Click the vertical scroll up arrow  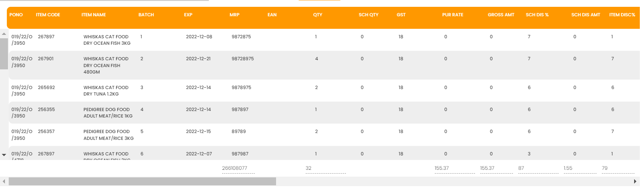(4, 34)
